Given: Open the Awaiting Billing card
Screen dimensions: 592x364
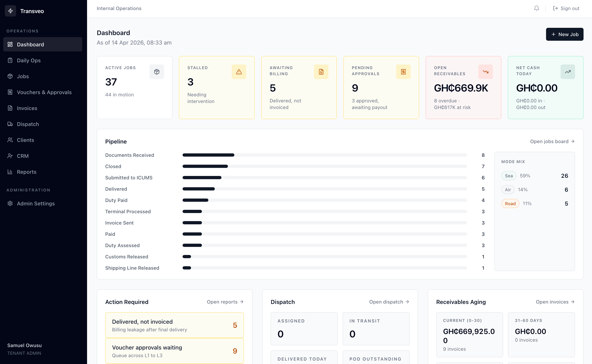Looking at the screenshot, I should (299, 87).
